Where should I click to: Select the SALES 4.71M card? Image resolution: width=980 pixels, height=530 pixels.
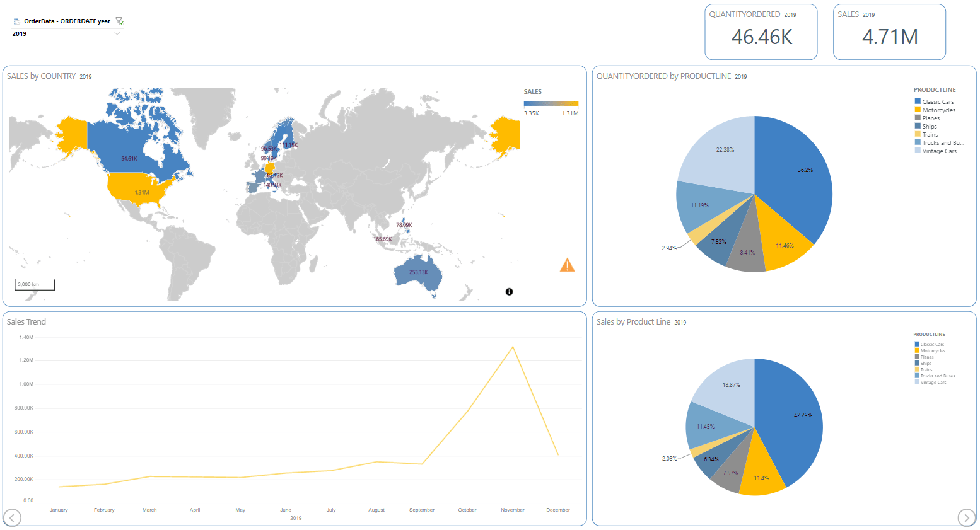[889, 32]
